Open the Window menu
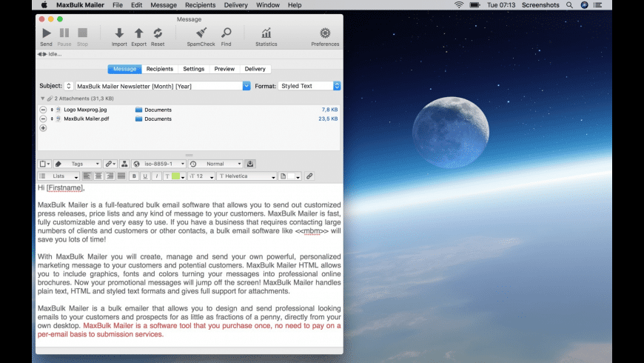This screenshot has width=644, height=363. tap(268, 5)
